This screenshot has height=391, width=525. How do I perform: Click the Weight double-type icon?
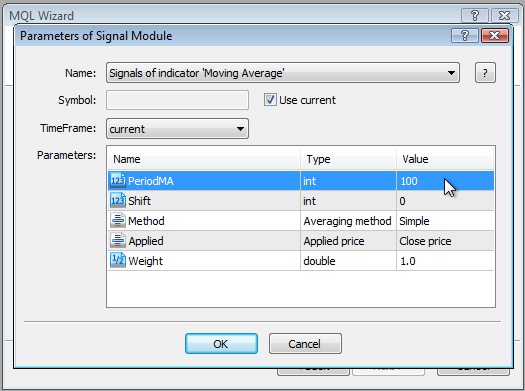click(118, 261)
